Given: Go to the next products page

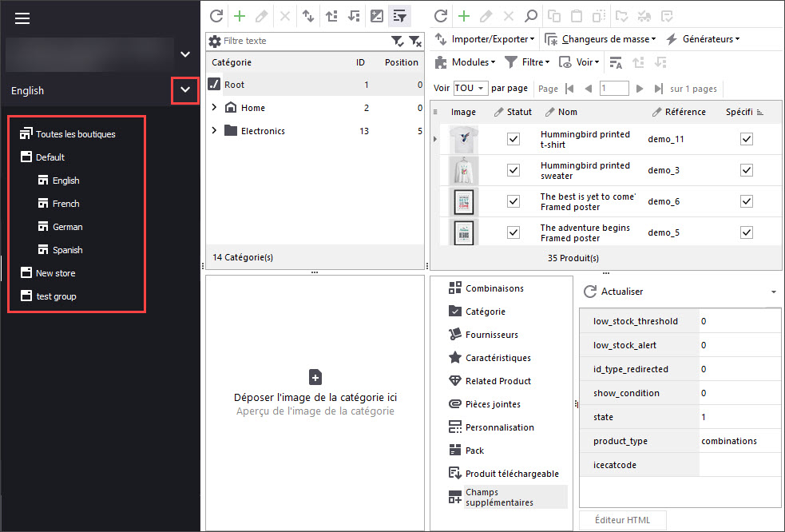Looking at the screenshot, I should coord(640,89).
